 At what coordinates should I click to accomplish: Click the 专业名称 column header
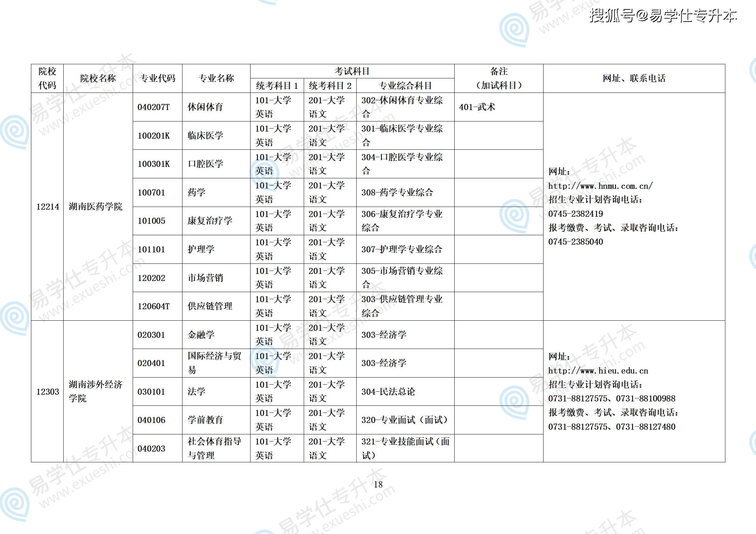216,78
